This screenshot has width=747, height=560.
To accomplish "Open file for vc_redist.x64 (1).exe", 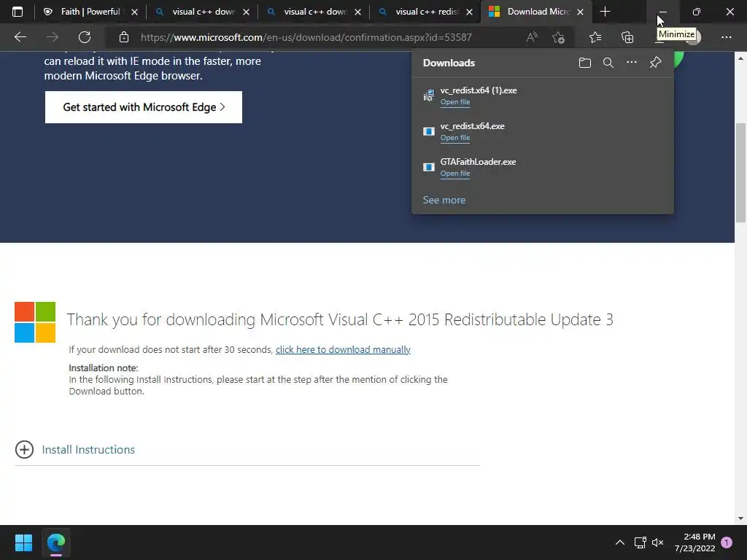I will pos(455,102).
